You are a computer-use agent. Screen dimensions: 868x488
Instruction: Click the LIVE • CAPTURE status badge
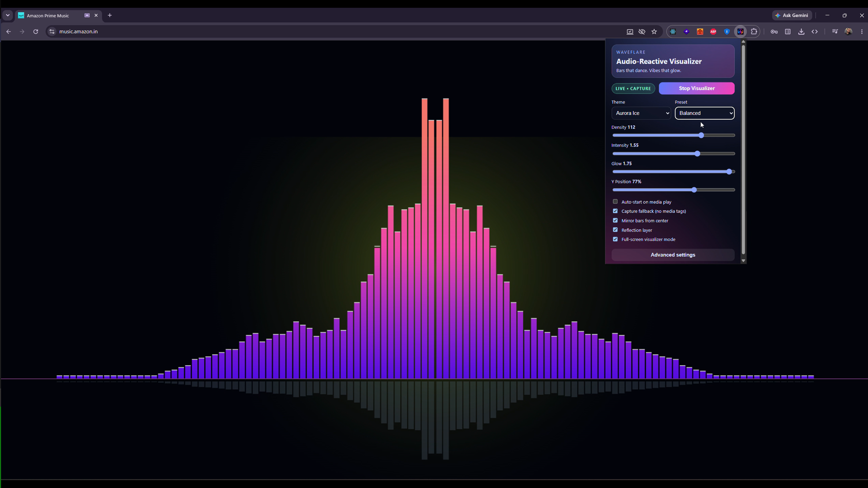coord(633,88)
